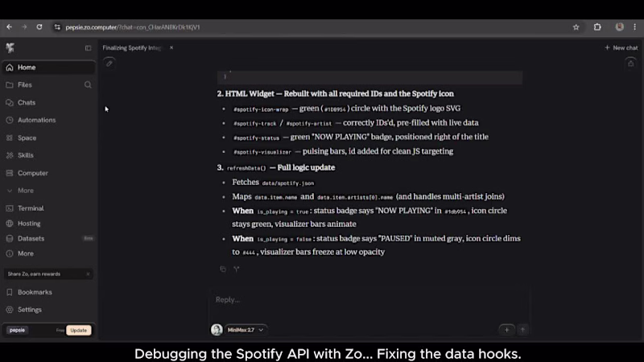Open the browser extensions puzzle icon

point(597,27)
